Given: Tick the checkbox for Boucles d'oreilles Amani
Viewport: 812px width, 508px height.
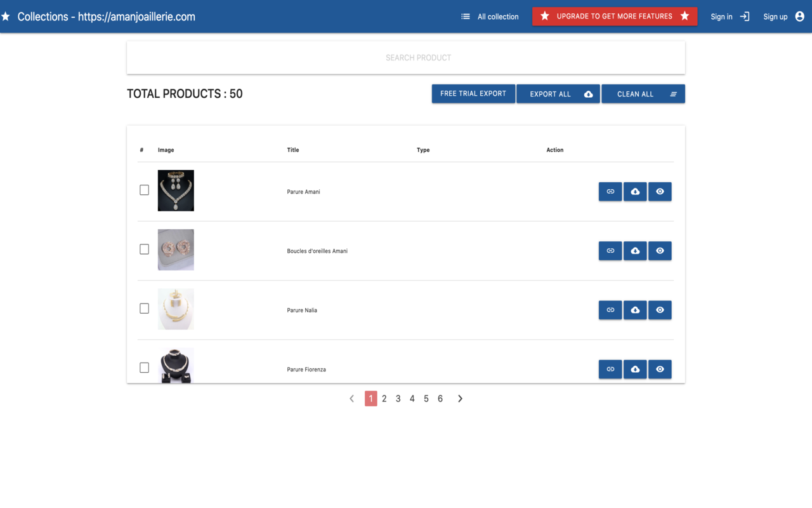Looking at the screenshot, I should point(144,249).
